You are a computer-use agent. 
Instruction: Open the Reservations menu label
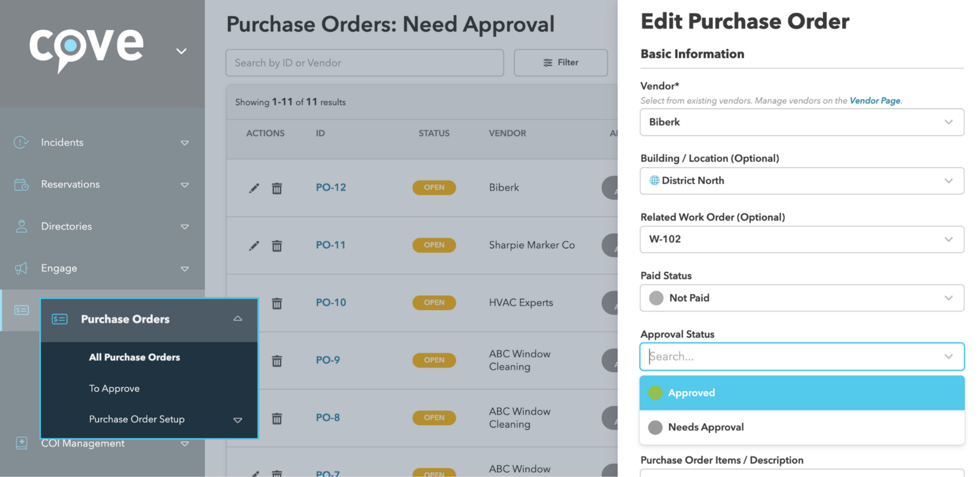point(70,184)
